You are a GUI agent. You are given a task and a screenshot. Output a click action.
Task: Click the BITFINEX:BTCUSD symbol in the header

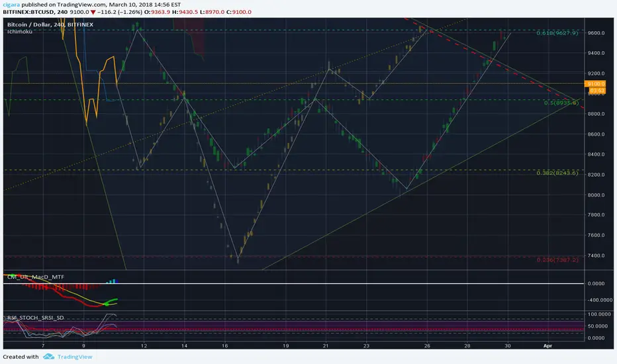(x=28, y=12)
